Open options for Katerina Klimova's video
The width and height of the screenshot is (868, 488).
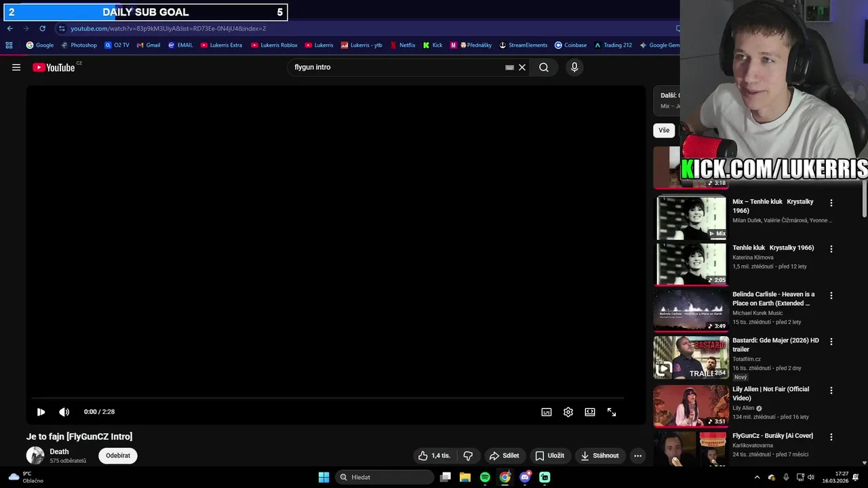click(831, 249)
